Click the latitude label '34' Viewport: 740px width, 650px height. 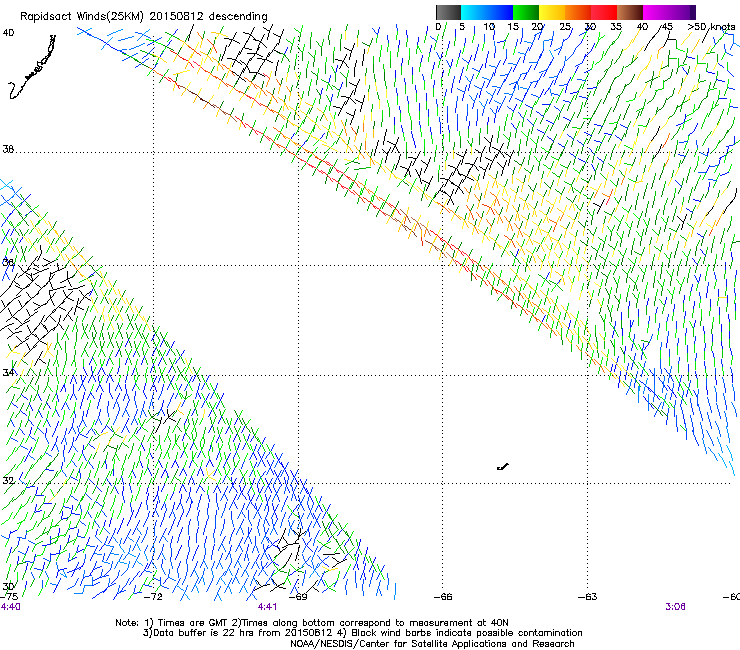[x=8, y=372]
